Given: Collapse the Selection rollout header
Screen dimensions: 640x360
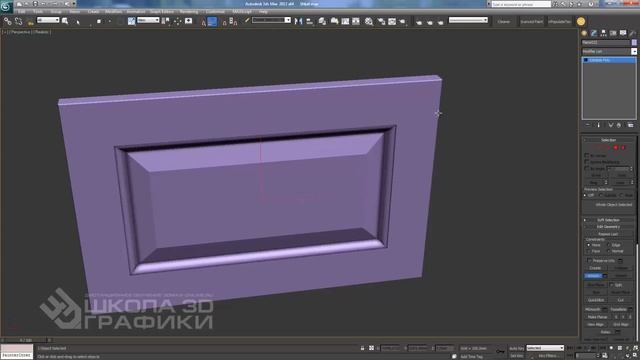Looking at the screenshot, I should pos(608,140).
